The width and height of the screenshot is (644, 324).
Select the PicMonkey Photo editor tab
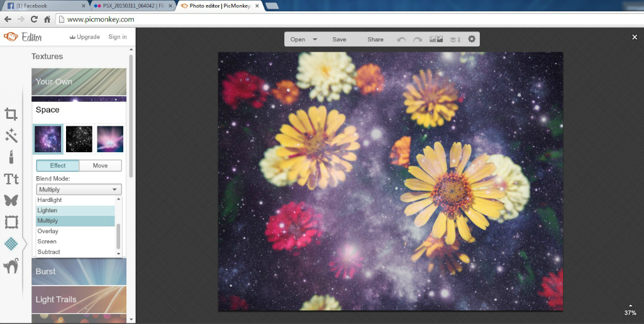coord(219,6)
